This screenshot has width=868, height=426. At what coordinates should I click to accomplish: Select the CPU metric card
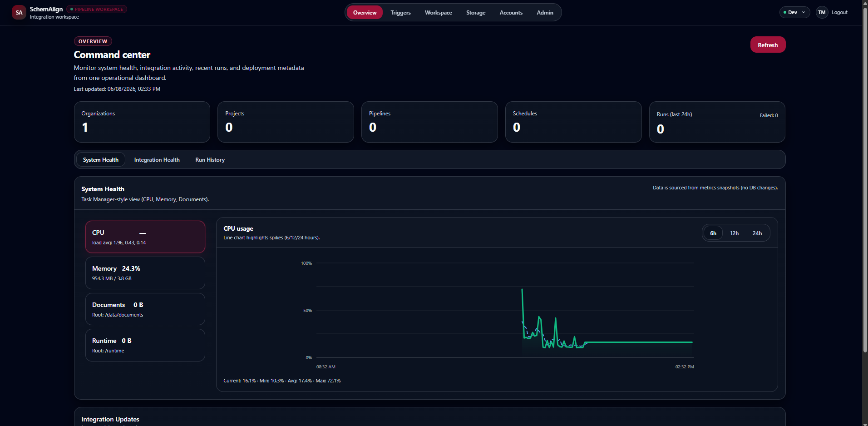coord(145,237)
